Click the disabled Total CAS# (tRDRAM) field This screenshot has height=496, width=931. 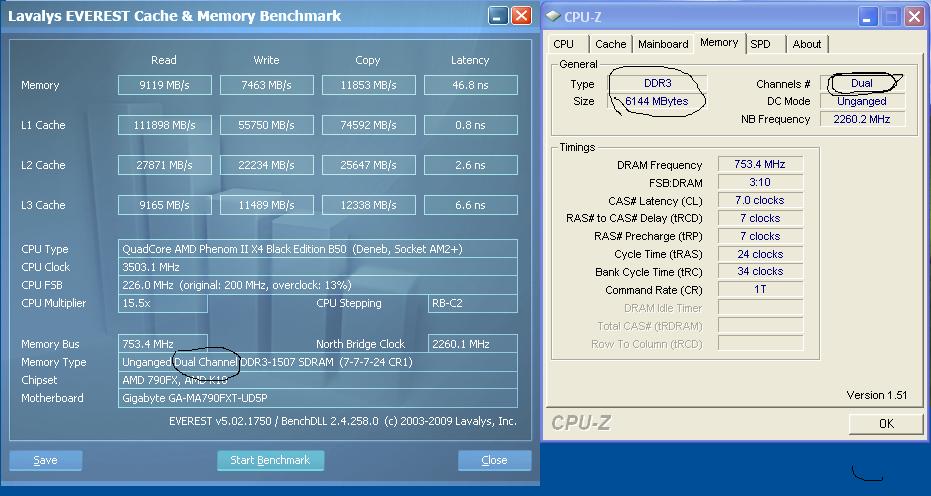(761, 326)
